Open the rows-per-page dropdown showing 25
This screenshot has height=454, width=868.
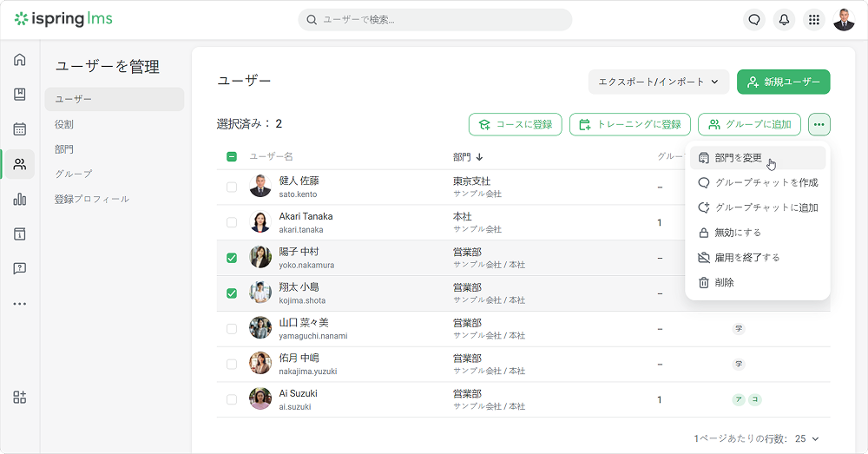806,439
